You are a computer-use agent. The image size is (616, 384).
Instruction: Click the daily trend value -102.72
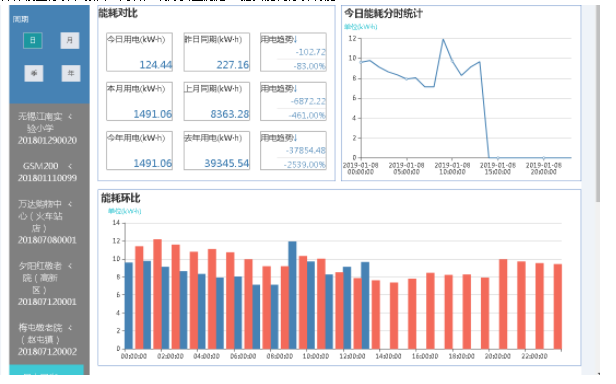(x=311, y=52)
